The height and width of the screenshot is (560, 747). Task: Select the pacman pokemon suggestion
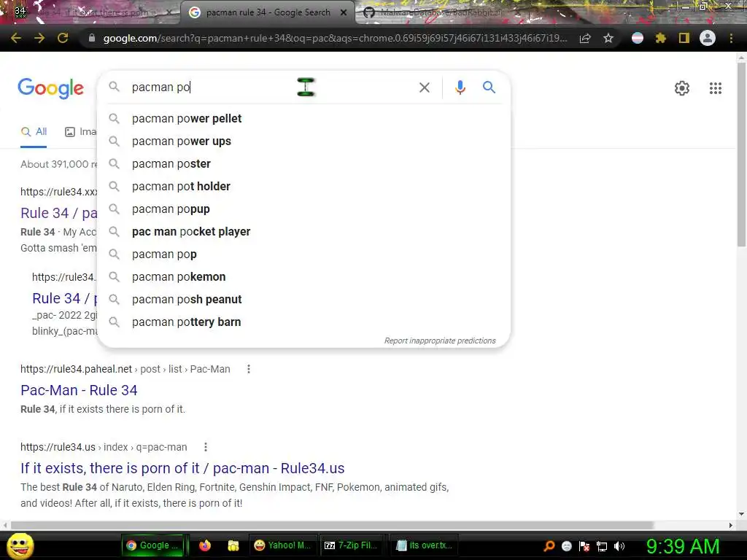pyautogui.click(x=303, y=276)
